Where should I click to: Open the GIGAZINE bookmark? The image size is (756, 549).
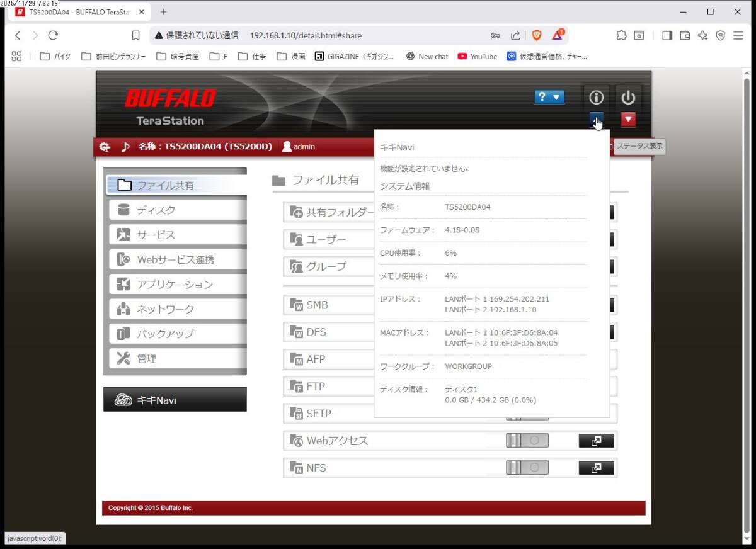pyautogui.click(x=354, y=56)
